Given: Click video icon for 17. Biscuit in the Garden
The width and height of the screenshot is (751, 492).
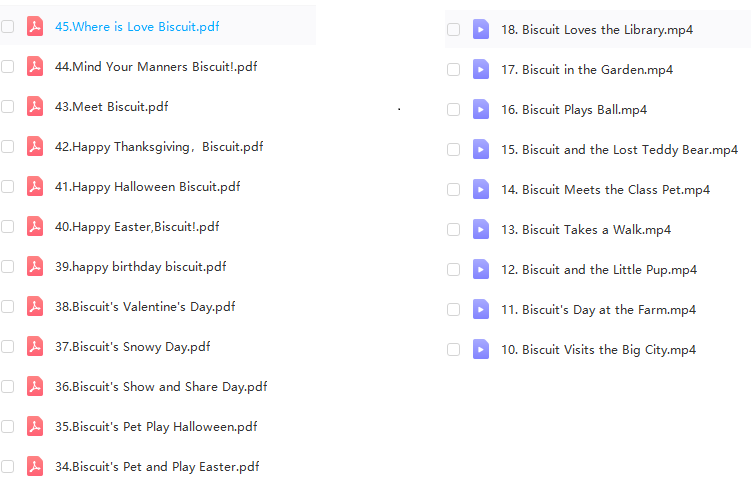Looking at the screenshot, I should click(481, 69).
